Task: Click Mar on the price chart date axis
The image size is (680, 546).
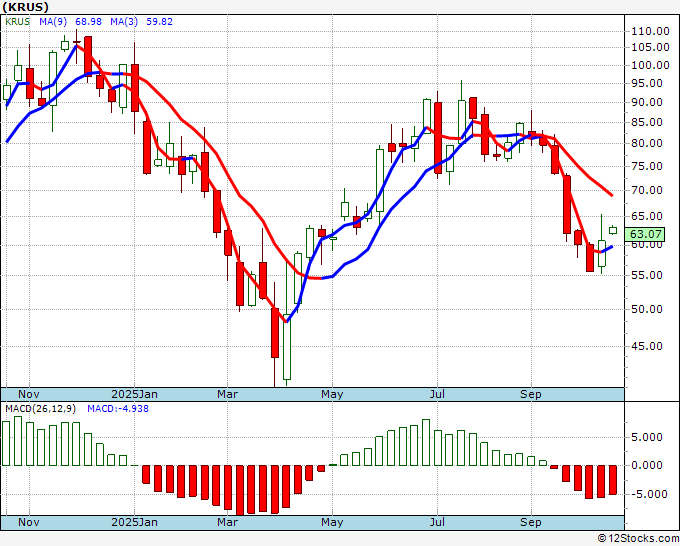Action: (x=227, y=394)
